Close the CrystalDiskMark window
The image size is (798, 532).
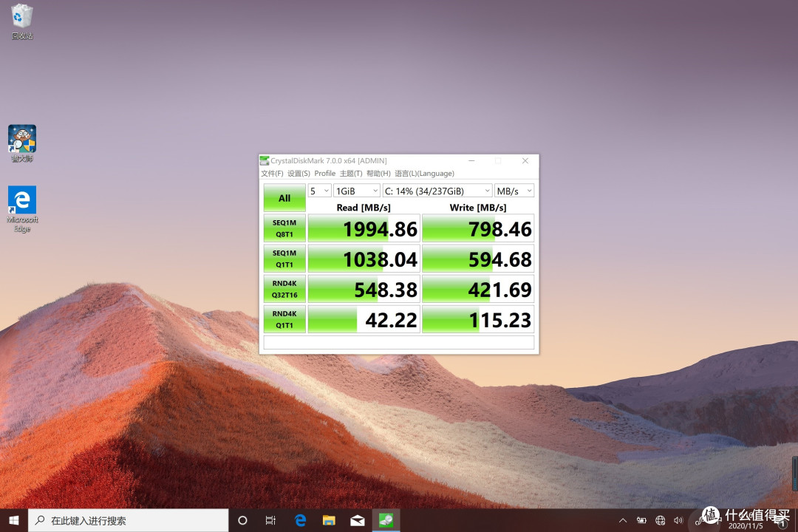coord(525,161)
